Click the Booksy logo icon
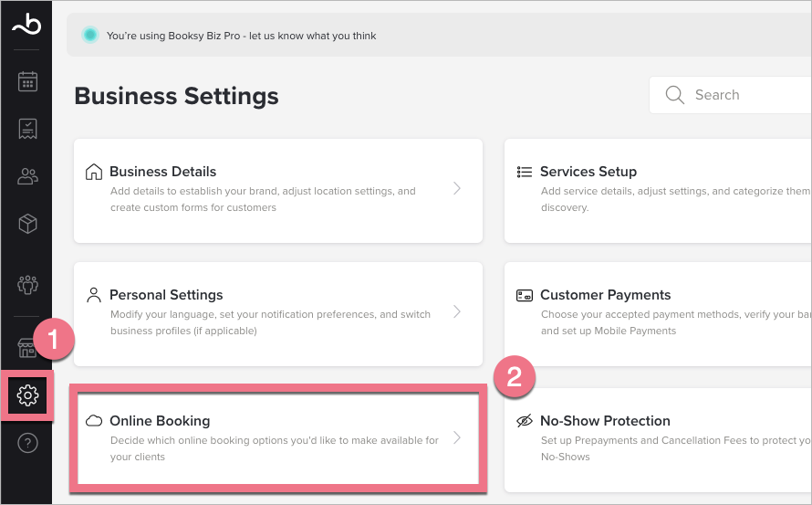812x505 pixels. click(x=26, y=26)
